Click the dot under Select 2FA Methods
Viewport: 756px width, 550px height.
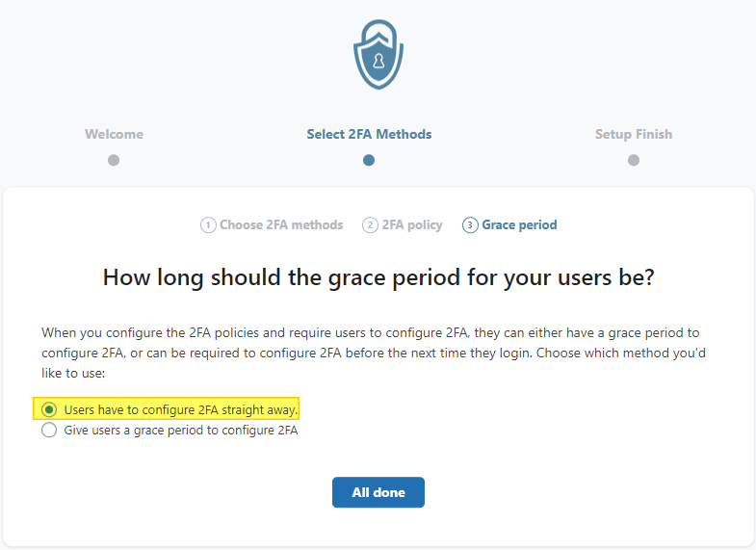369,160
